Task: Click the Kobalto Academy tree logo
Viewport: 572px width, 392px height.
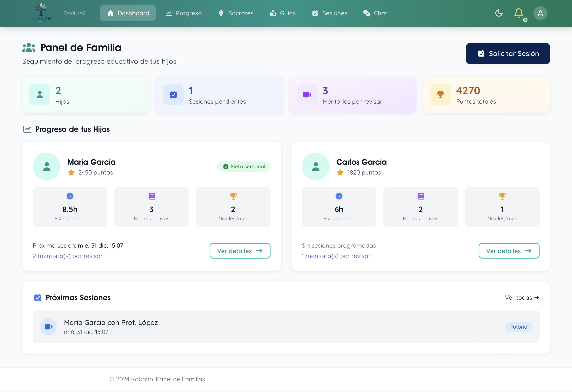Action: click(41, 13)
